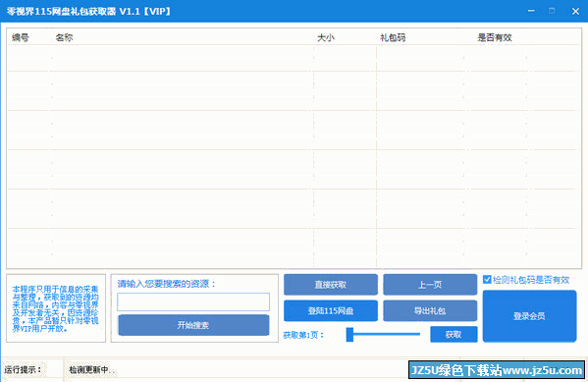588x382 pixels.
Task: Sort by the 名称 column header
Action: (x=64, y=37)
